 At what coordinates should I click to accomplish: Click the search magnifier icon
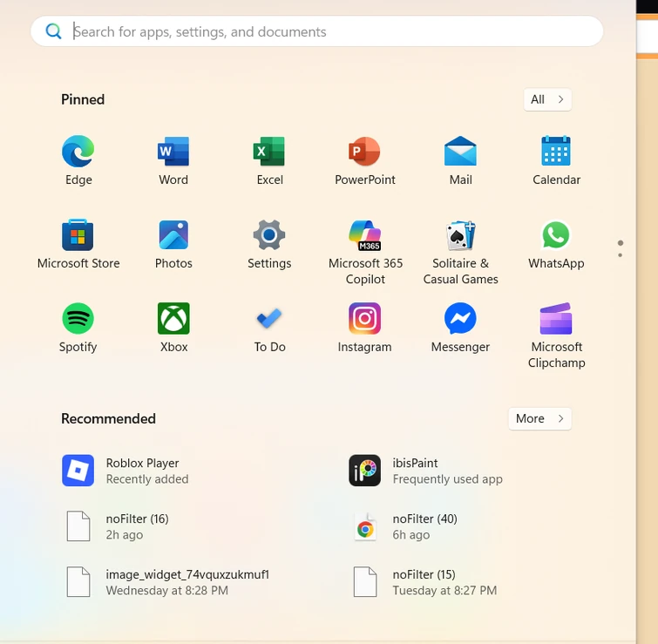click(53, 31)
